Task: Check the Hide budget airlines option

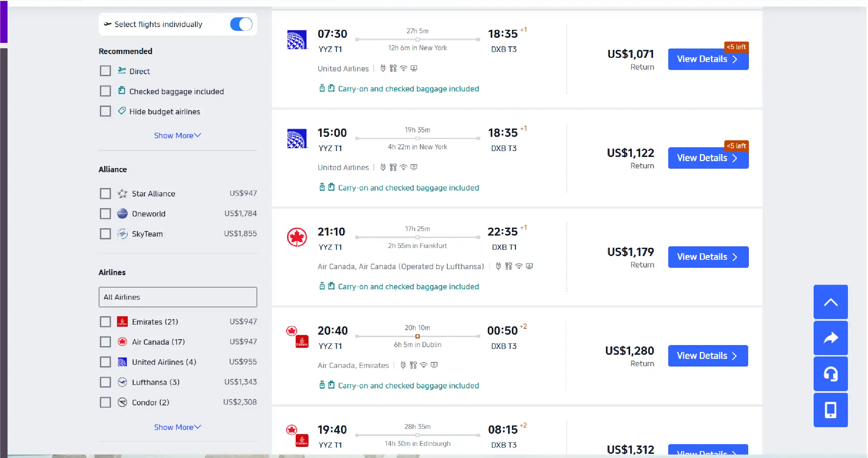Action: pos(105,111)
